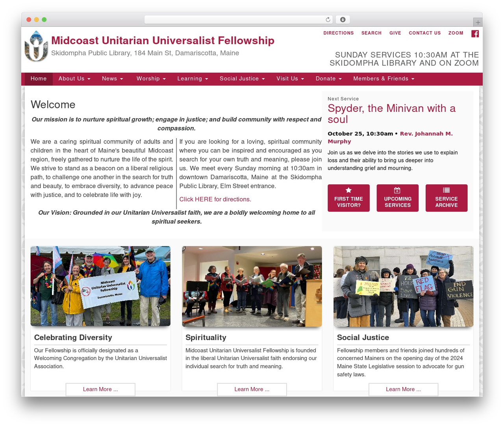Viewport: 504px width, 427px height.
Task: Expand the About Us dropdown menu
Action: pyautogui.click(x=74, y=79)
